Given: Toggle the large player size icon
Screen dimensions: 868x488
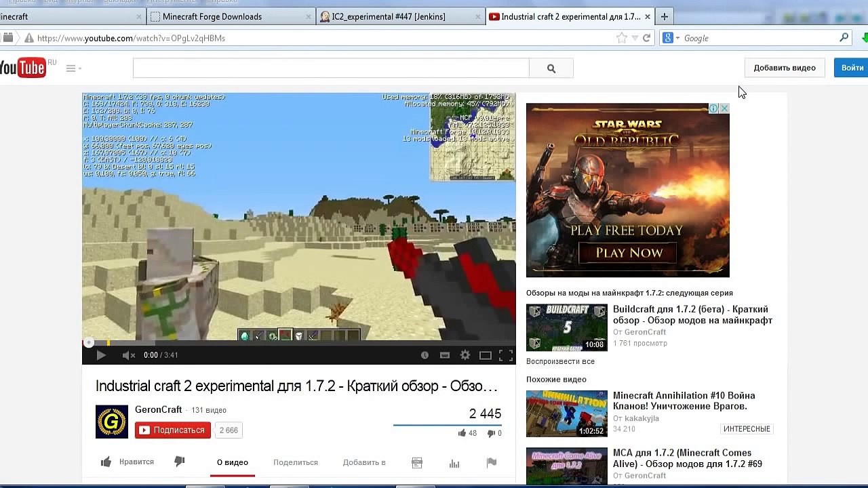Looking at the screenshot, I should point(486,355).
